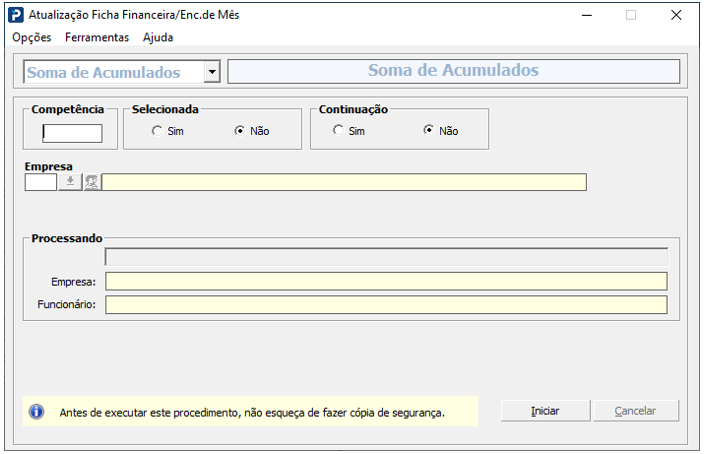This screenshot has width=704, height=454.
Task: Click the Empresa search person icon
Action: (x=92, y=182)
